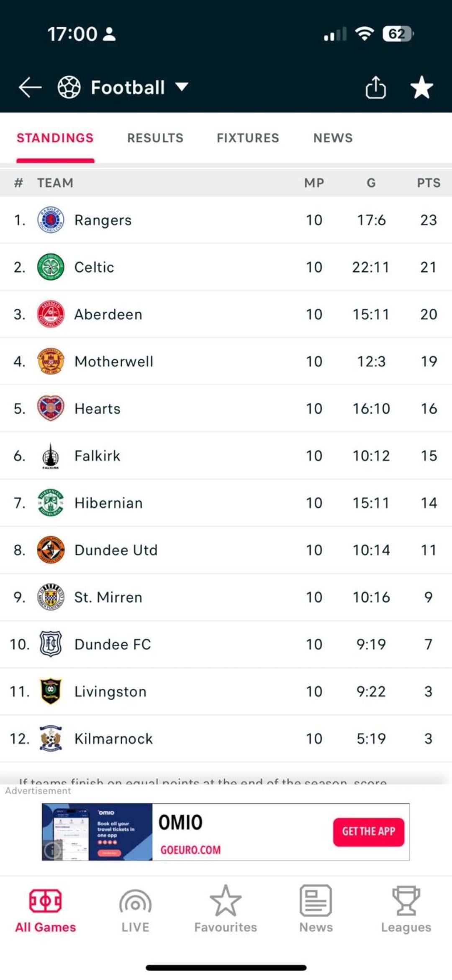The width and height of the screenshot is (452, 980).
Task: Switch to the Results tab
Action: point(155,138)
